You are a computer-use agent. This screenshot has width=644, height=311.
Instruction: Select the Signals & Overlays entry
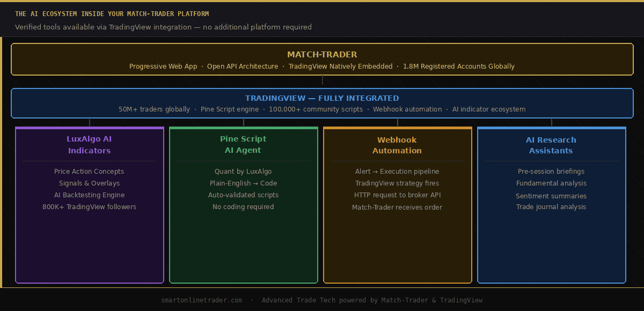point(89,183)
